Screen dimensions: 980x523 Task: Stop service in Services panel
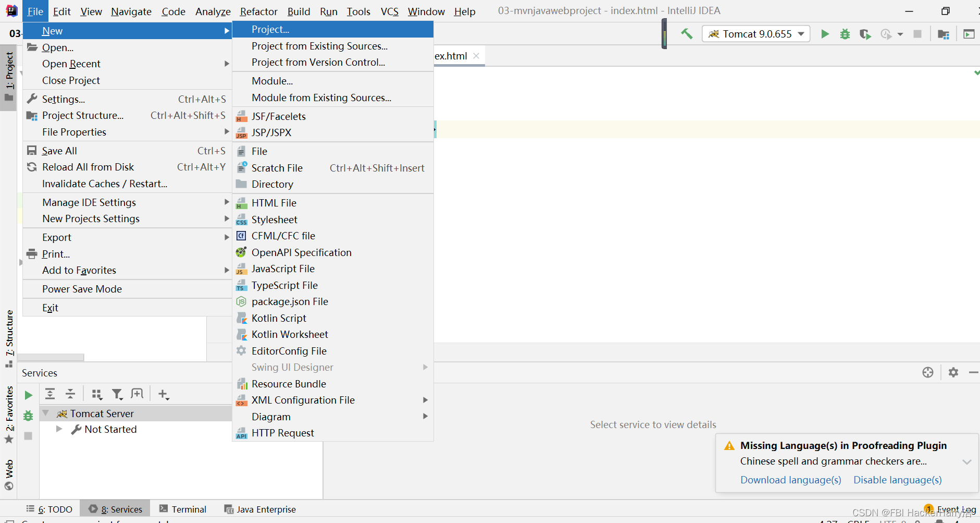(x=28, y=435)
